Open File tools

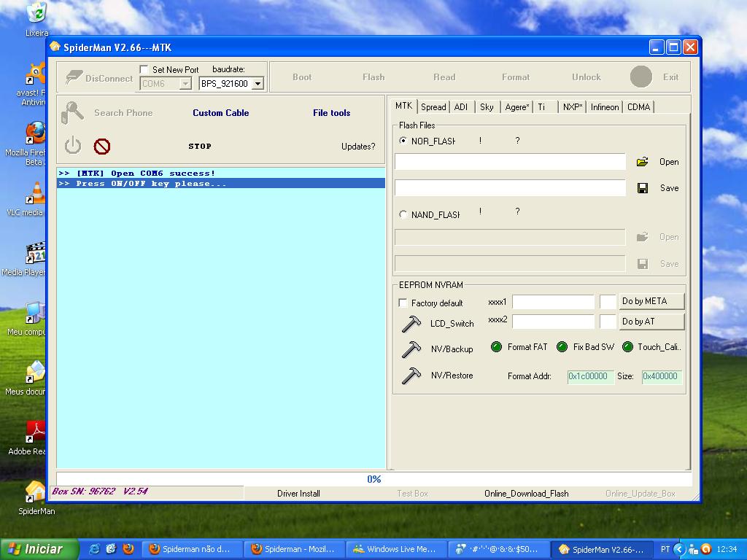tap(332, 113)
